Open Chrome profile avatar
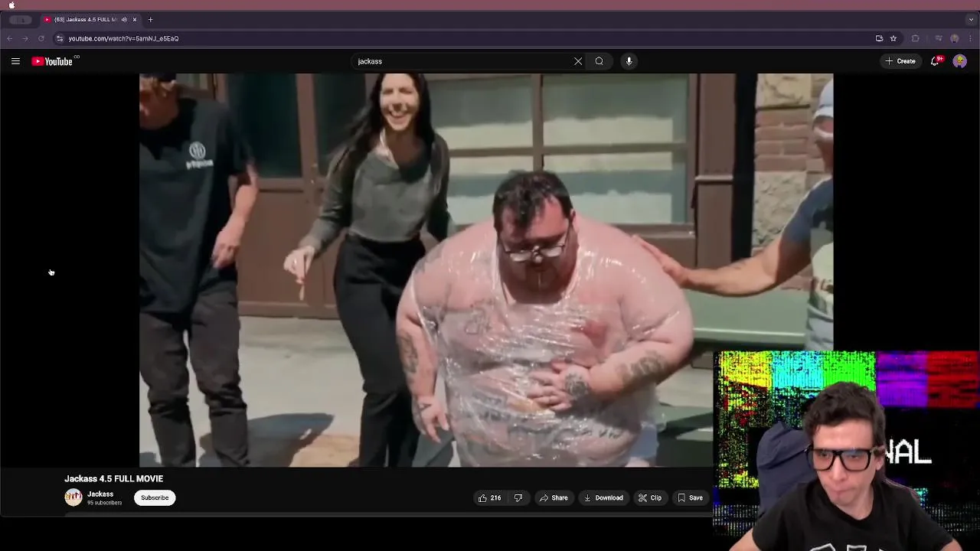This screenshot has height=551, width=980. [954, 38]
